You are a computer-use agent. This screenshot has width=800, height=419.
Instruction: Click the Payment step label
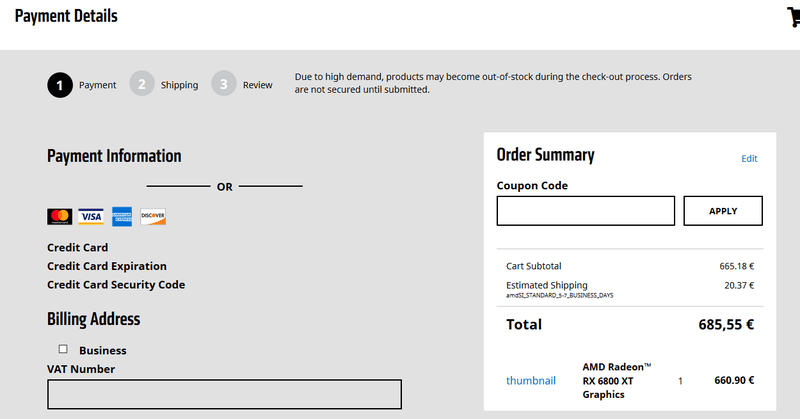tap(98, 85)
